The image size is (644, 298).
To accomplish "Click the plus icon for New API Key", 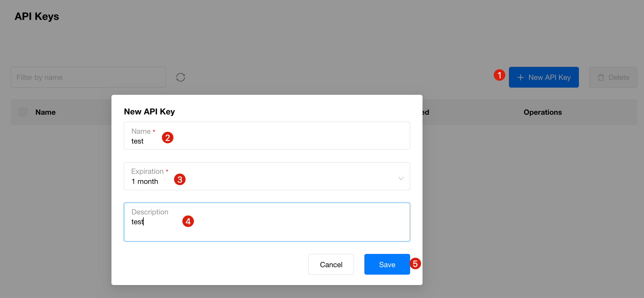I will [520, 78].
